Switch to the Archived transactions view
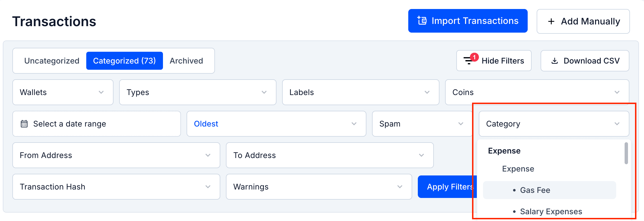Image resolution: width=644 pixels, height=221 pixels. [x=186, y=60]
